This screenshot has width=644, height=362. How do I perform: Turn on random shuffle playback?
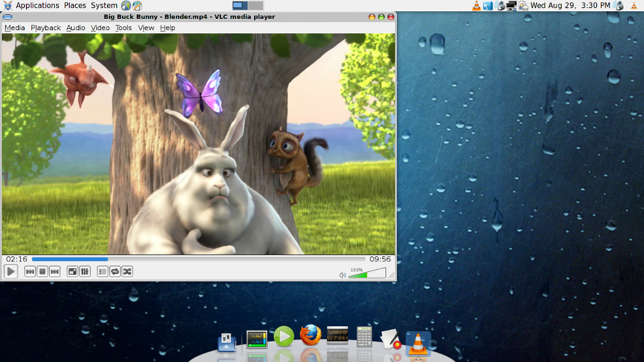tap(127, 271)
